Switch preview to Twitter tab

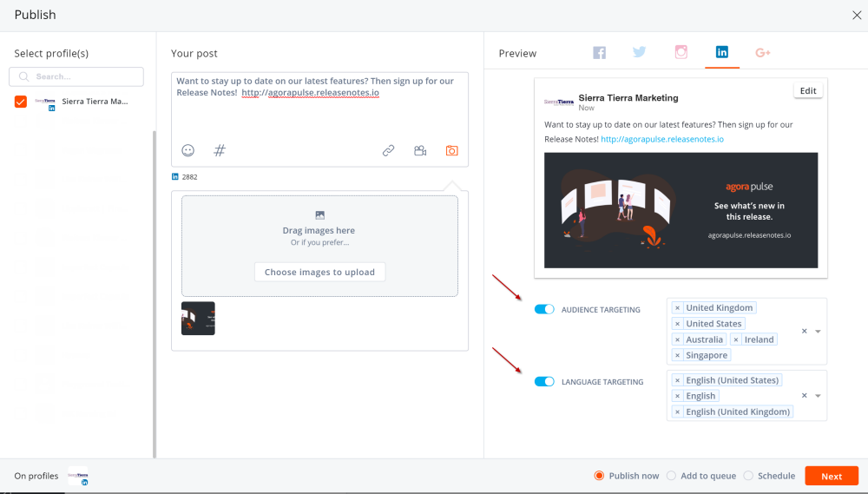(640, 52)
